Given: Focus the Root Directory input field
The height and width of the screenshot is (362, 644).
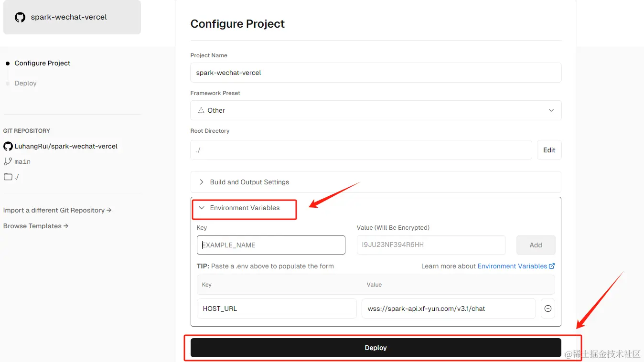Looking at the screenshot, I should (x=361, y=150).
